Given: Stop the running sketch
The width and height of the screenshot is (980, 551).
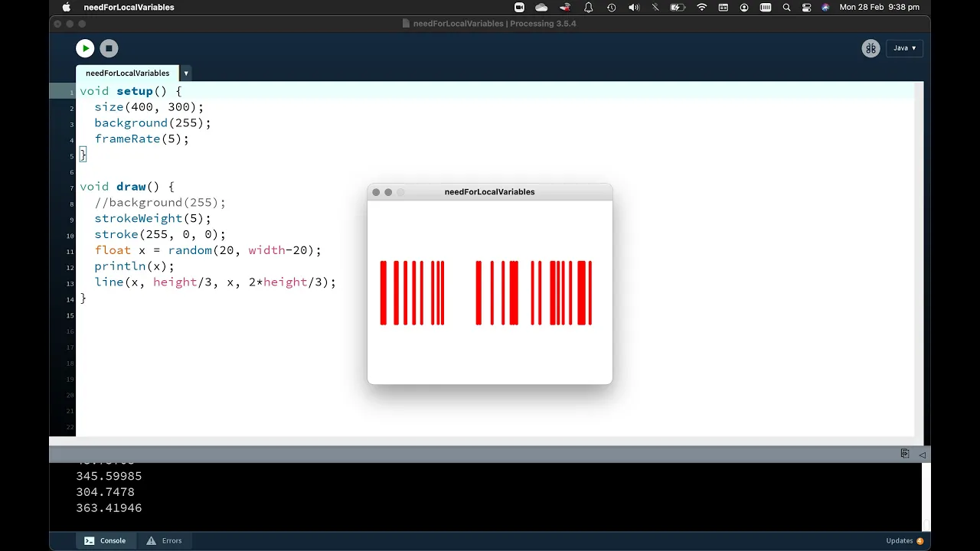Looking at the screenshot, I should 109,48.
